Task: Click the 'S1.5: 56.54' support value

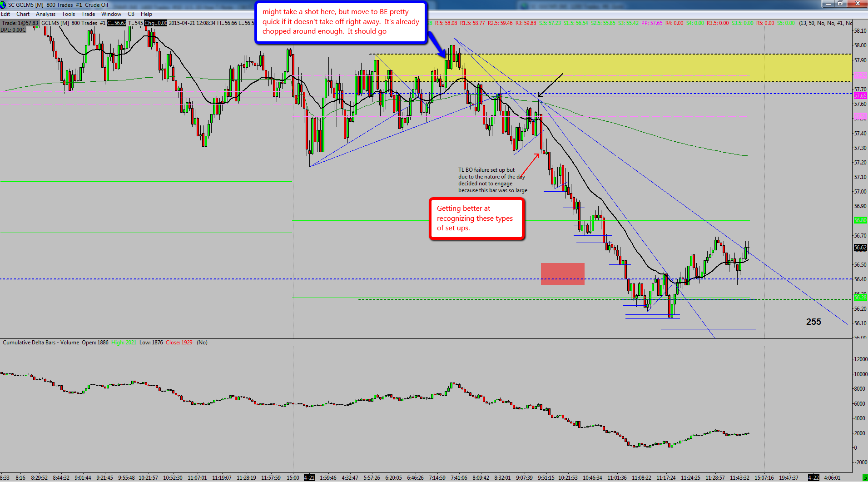Action: (576, 23)
